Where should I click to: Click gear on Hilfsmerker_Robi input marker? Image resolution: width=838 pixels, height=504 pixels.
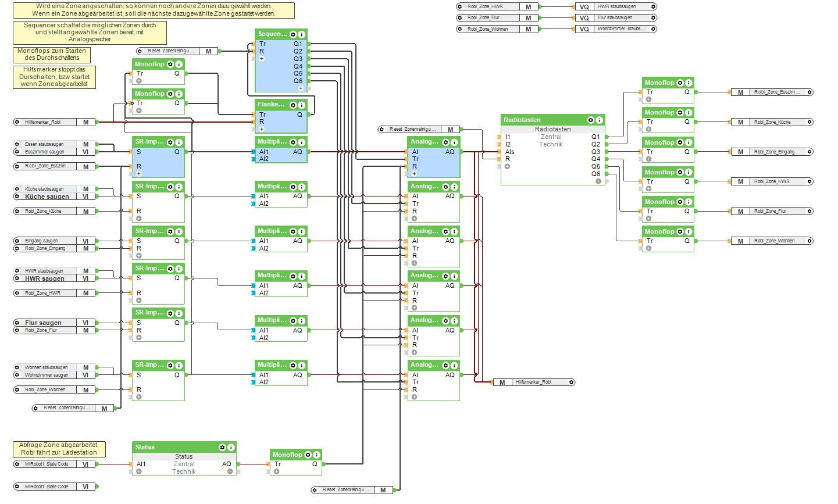point(17,122)
